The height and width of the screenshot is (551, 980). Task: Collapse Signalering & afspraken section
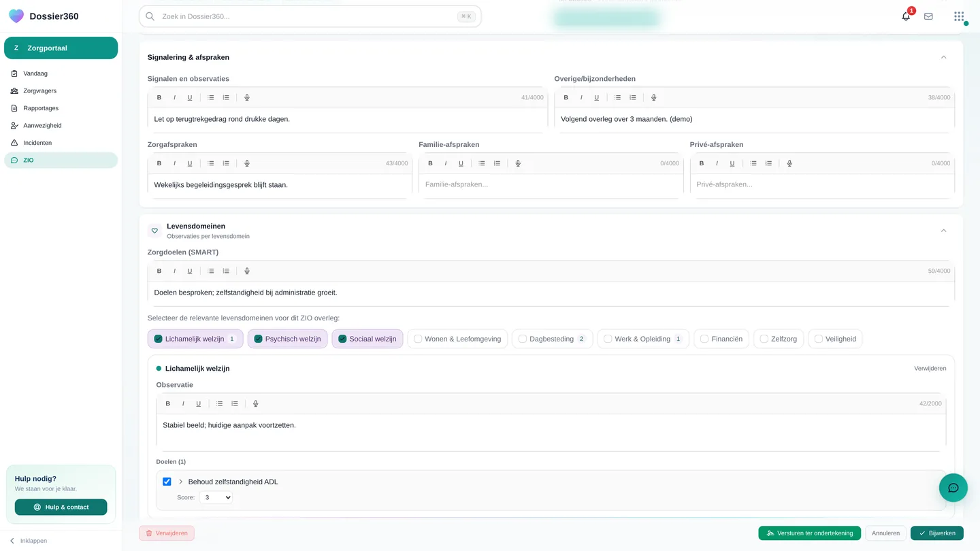pyautogui.click(x=943, y=57)
